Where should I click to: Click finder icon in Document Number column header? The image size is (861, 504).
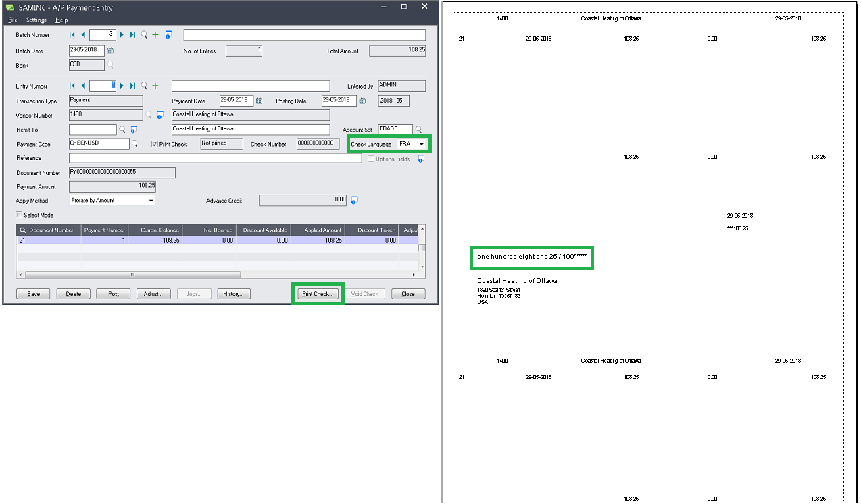click(23, 230)
